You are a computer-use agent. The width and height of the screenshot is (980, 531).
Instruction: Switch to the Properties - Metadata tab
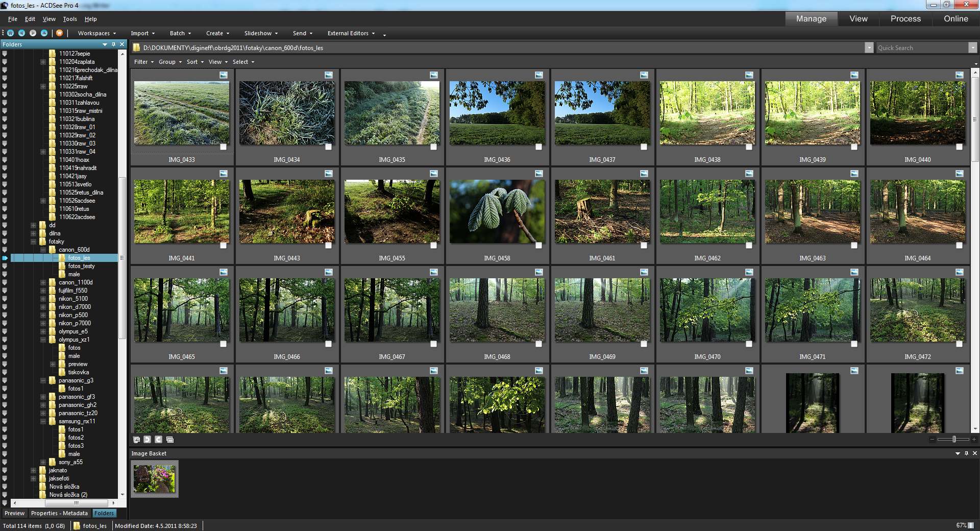[x=59, y=513]
